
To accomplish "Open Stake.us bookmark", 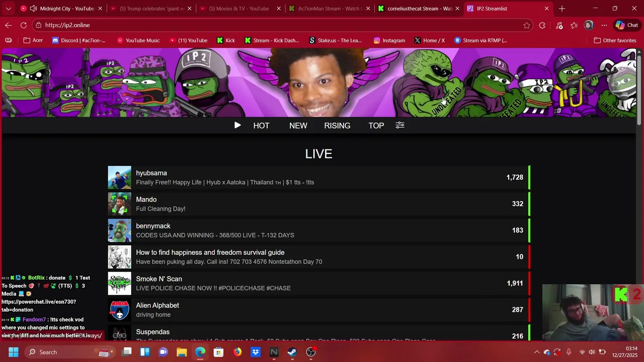I will click(336, 40).
